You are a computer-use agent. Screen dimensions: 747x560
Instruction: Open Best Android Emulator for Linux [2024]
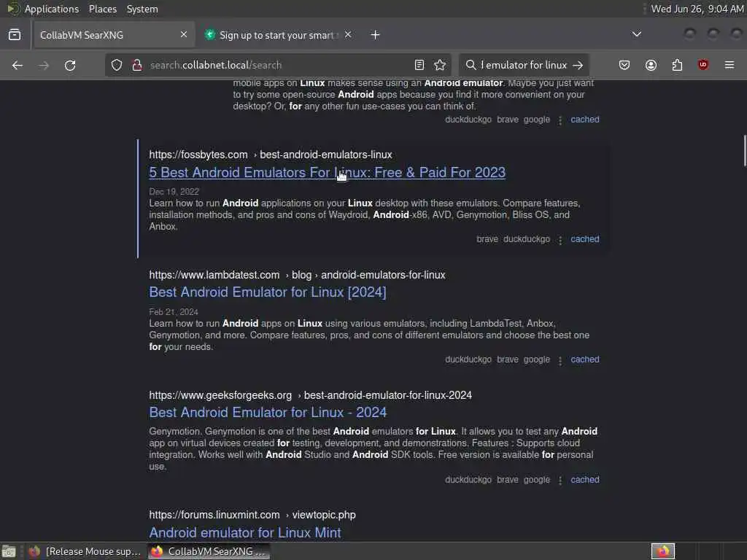coord(268,292)
